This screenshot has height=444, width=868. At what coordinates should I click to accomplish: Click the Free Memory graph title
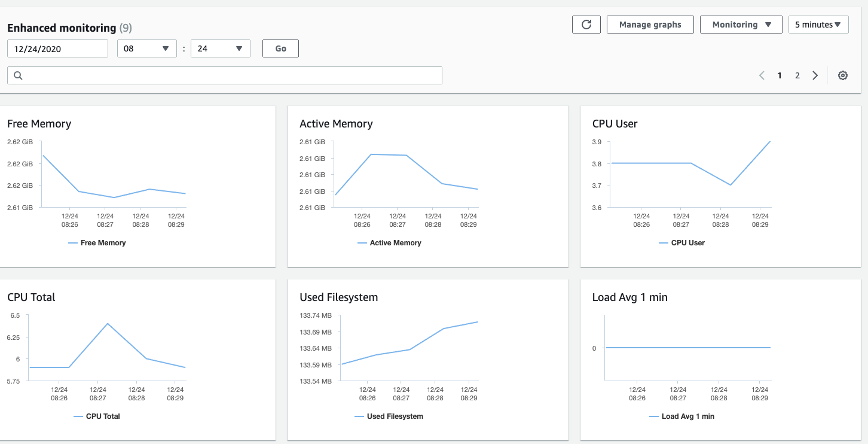pos(39,124)
